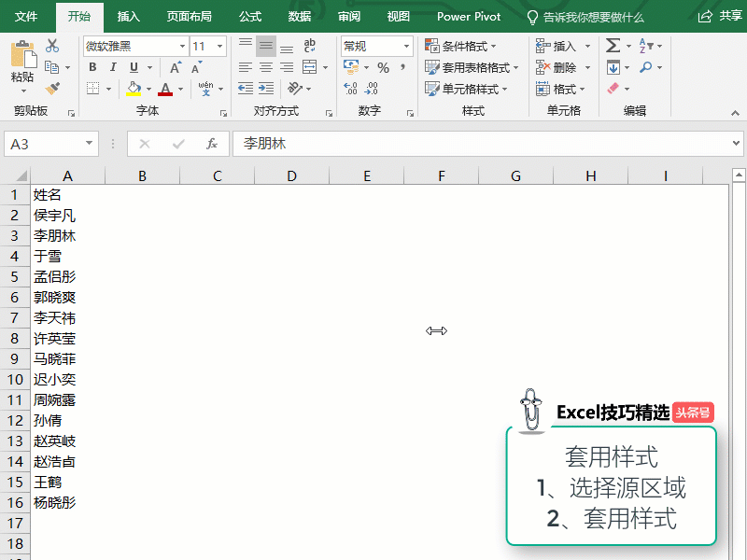The height and width of the screenshot is (560, 747).
Task: Toggle center horizontal alignment
Action: pos(266,67)
